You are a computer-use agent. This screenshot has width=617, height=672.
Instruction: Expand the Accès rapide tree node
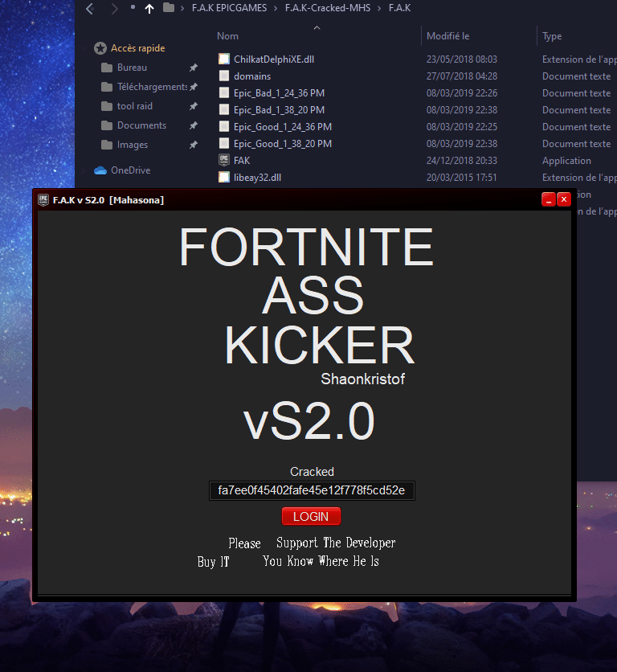[84, 48]
